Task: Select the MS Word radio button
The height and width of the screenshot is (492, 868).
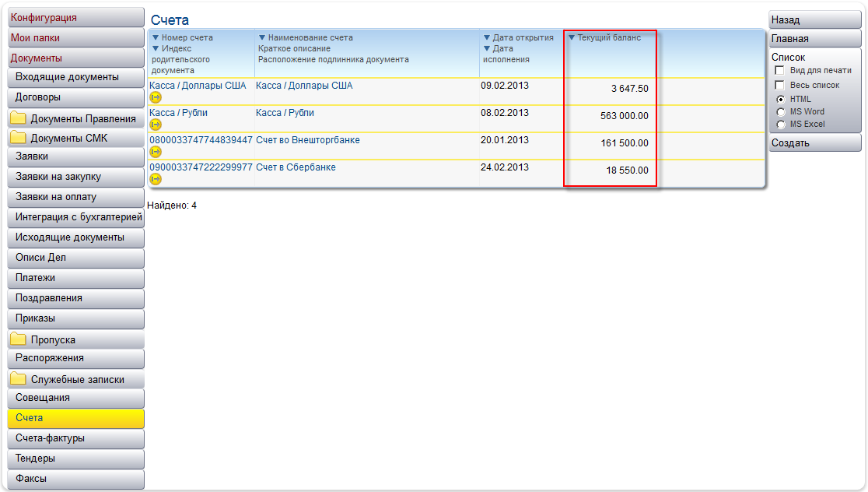Action: click(x=780, y=112)
